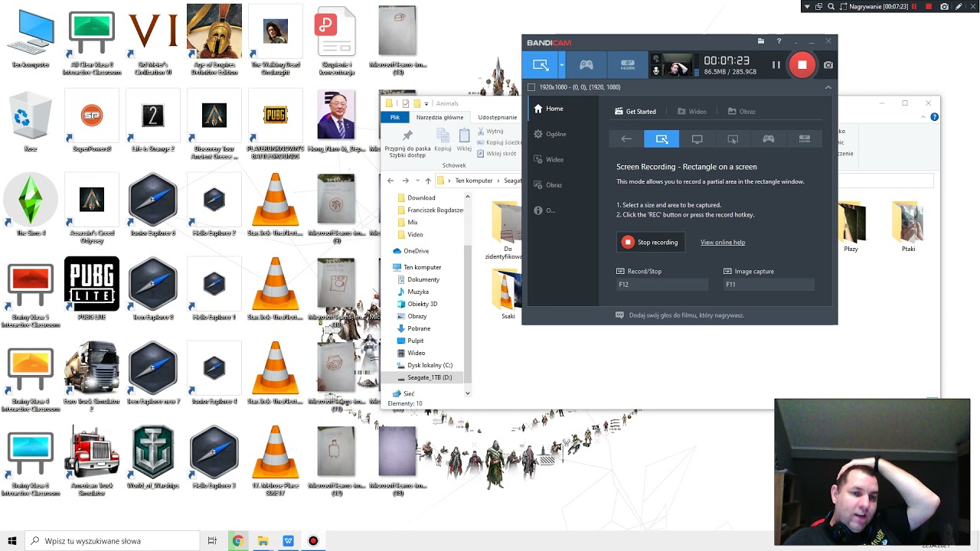The height and width of the screenshot is (551, 980).
Task: Click the taskbar search box
Action: pos(113,541)
